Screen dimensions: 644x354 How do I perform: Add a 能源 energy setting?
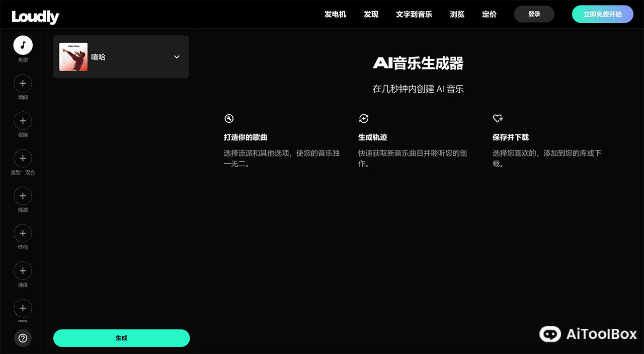coord(23,196)
